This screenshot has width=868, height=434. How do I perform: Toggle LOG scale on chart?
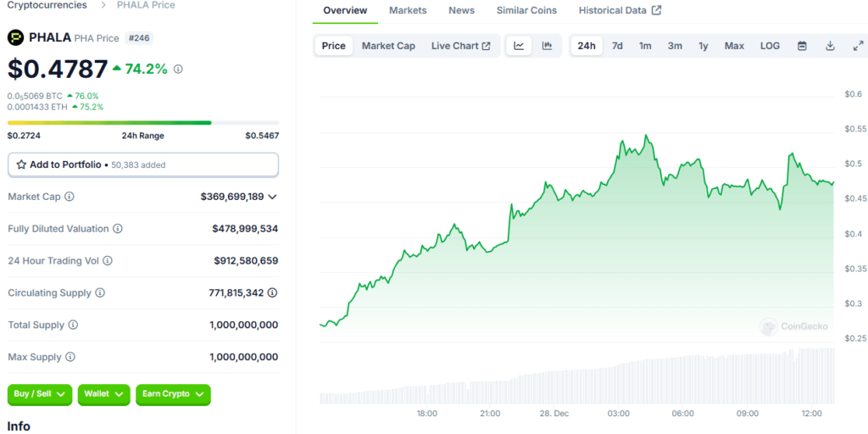[770, 46]
